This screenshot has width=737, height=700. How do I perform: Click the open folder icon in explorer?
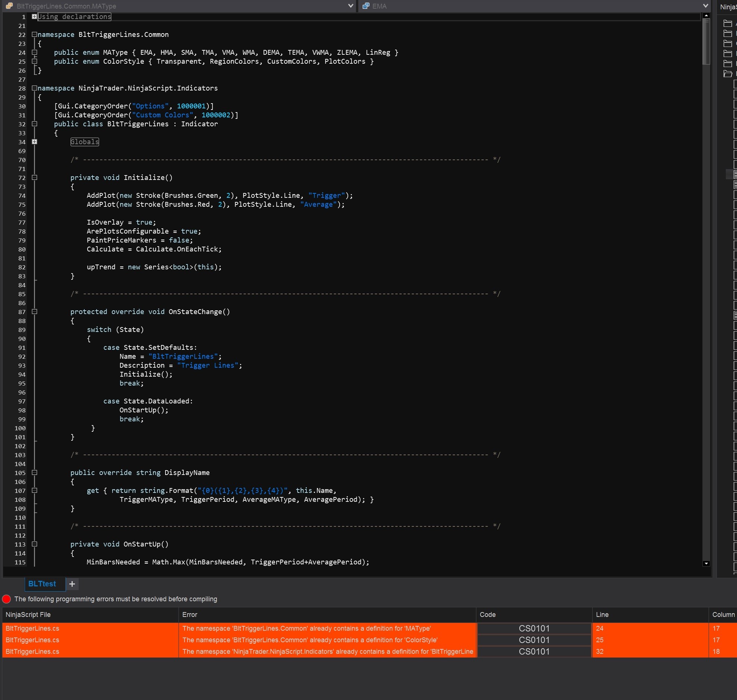tap(727, 73)
